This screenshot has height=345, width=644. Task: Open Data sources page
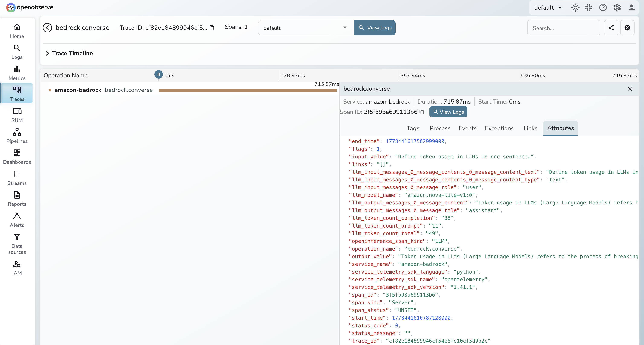pos(17,244)
